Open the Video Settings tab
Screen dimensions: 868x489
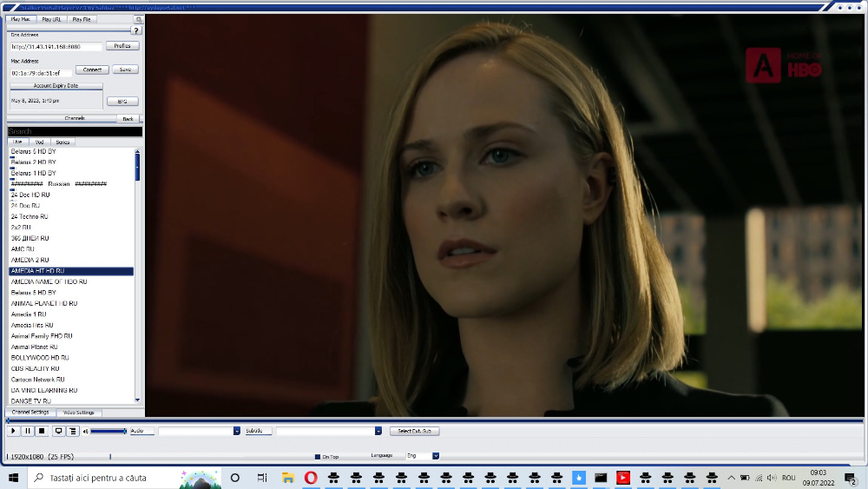79,413
